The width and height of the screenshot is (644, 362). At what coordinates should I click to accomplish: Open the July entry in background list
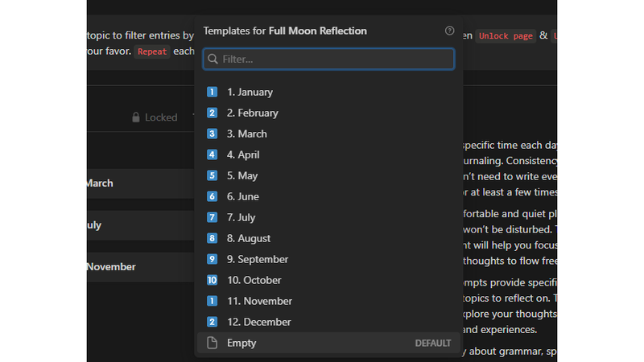(140, 225)
